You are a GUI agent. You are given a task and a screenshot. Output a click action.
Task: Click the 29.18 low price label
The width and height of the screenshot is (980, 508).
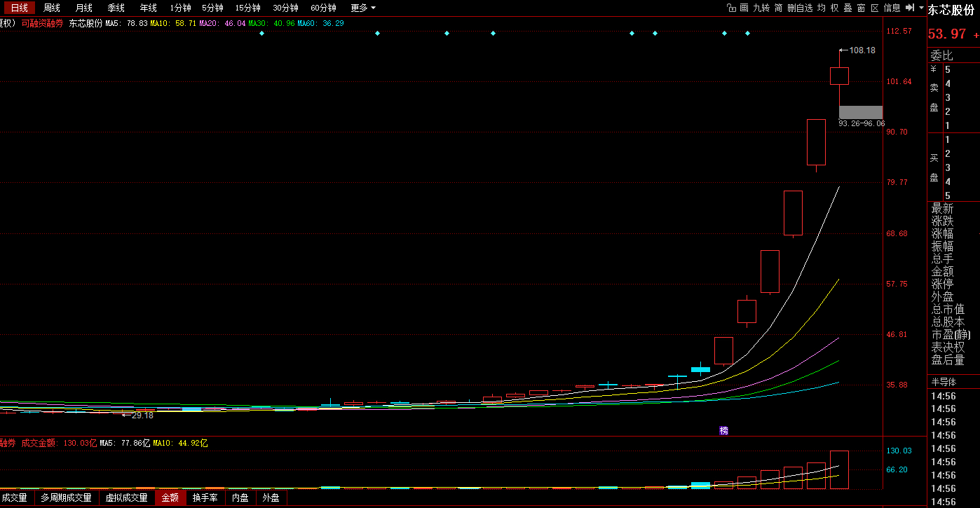coord(142,415)
